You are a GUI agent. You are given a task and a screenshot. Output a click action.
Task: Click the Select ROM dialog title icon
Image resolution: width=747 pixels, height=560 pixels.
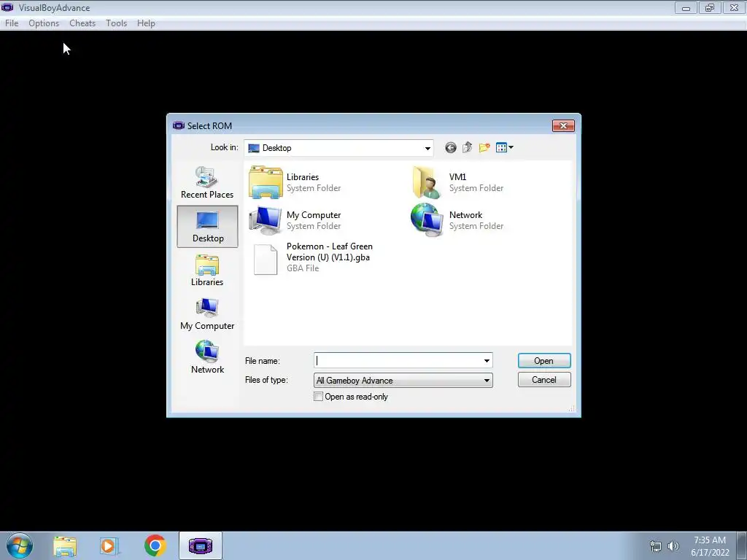(179, 125)
